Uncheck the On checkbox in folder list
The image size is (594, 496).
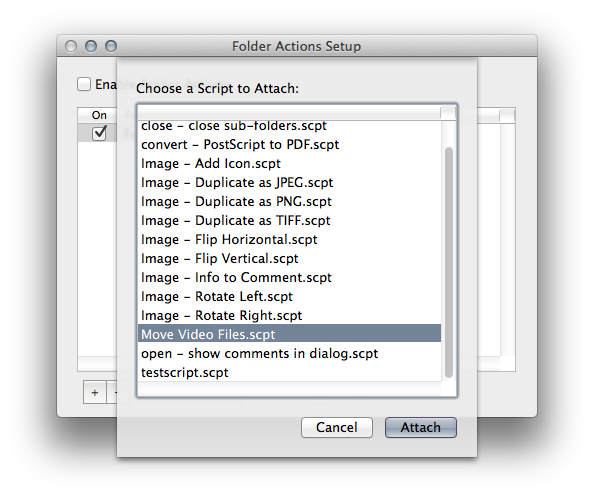click(99, 133)
